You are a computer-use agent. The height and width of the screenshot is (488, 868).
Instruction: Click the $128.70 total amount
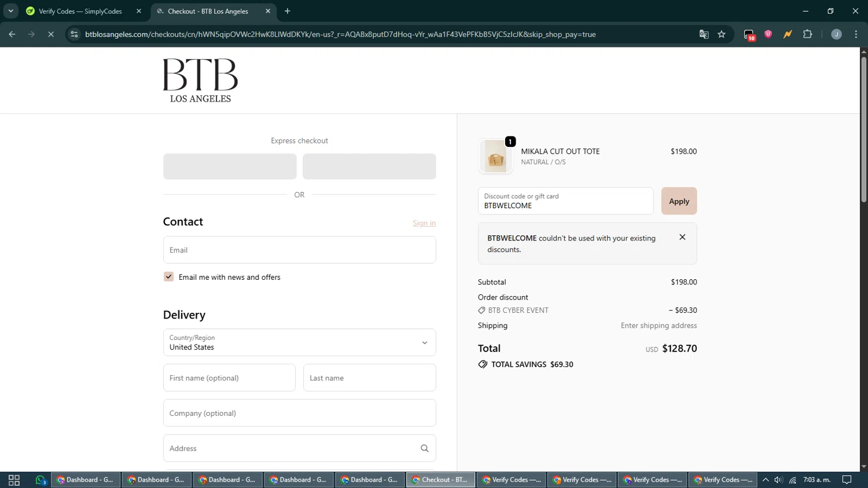point(679,348)
